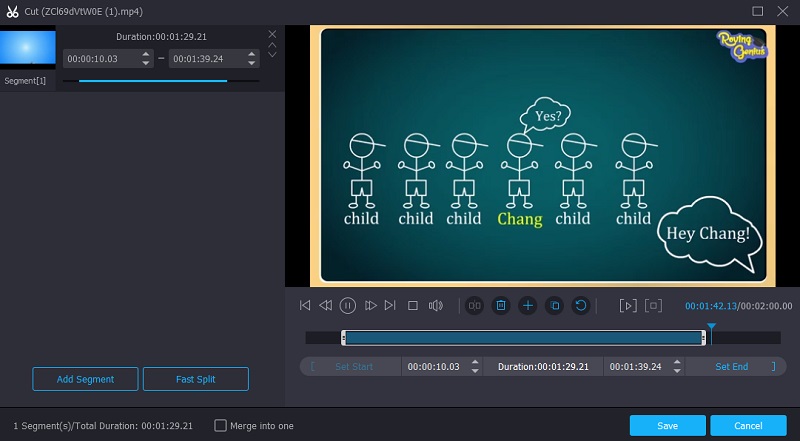The width and height of the screenshot is (800, 441).
Task: Mute the volume speaker icon
Action: coord(435,305)
